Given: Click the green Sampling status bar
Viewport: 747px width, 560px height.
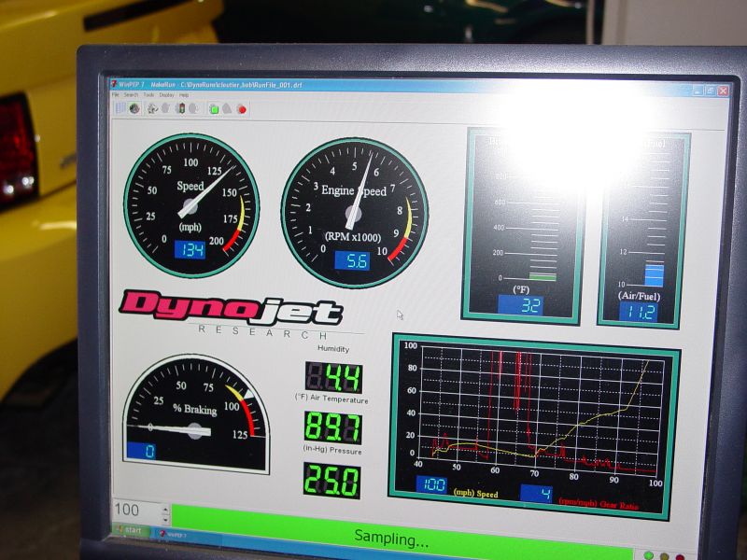Looking at the screenshot, I should coord(392,536).
